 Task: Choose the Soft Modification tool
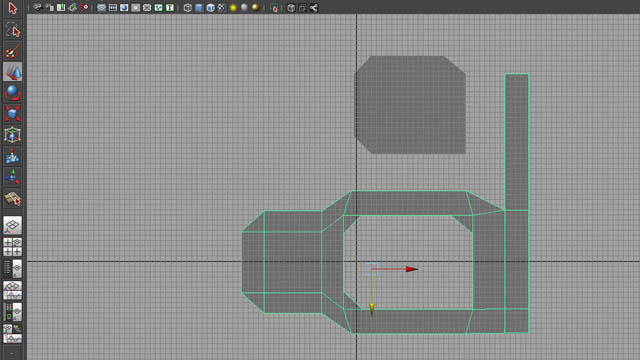coord(12,156)
